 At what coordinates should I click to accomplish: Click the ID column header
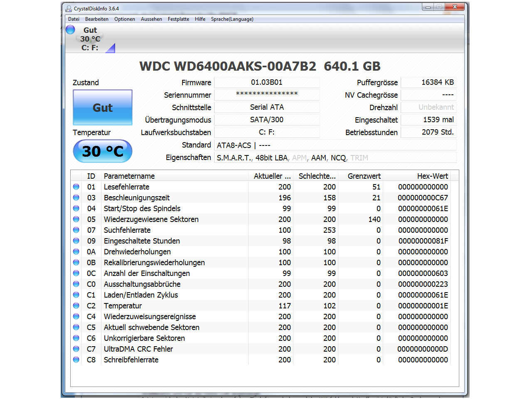(x=91, y=176)
